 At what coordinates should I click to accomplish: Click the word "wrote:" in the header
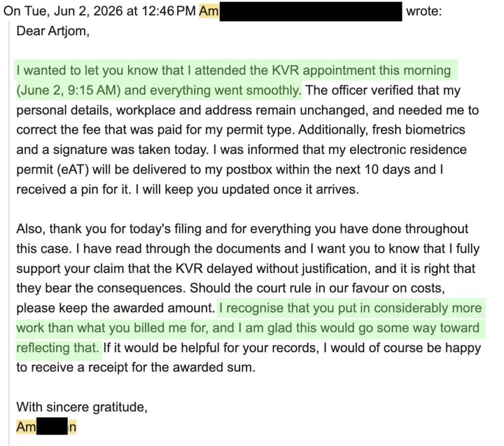pyautogui.click(x=424, y=11)
